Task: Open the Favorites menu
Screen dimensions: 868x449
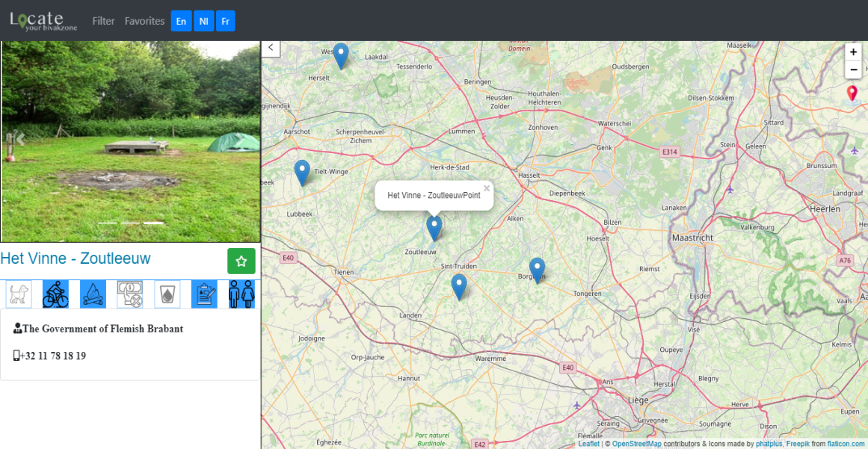Action: pos(144,21)
